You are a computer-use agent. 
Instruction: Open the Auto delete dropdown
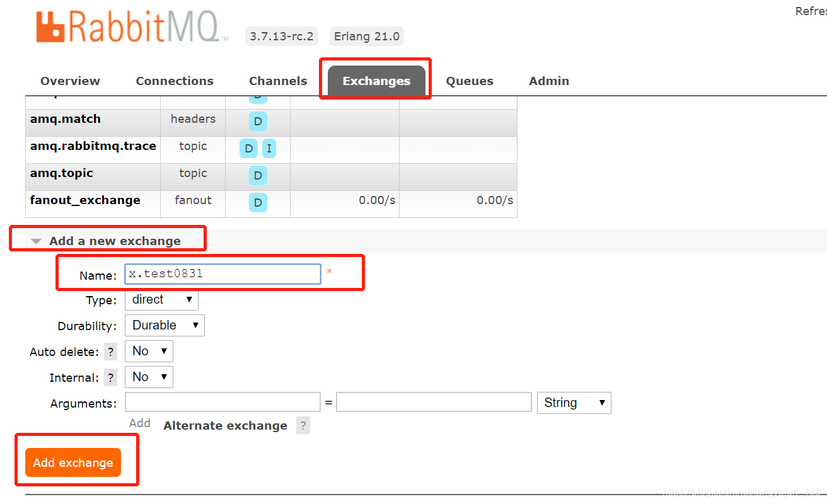point(149,352)
